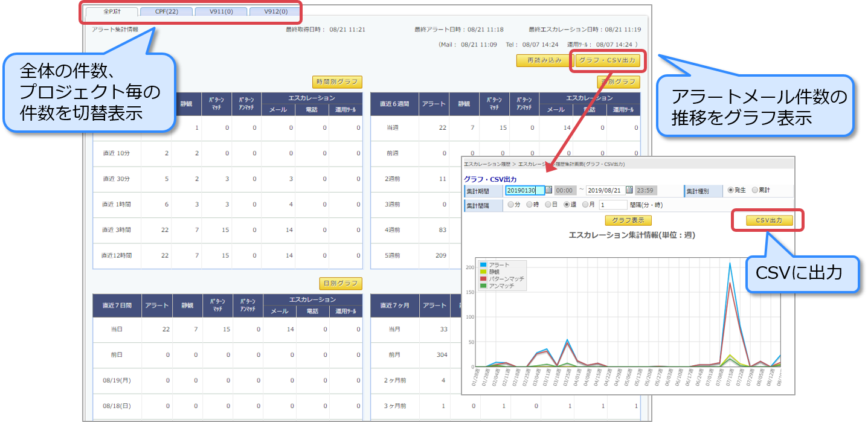Click the グラフ・CSV出力 button
This screenshot has height=422, width=868.
[606, 60]
